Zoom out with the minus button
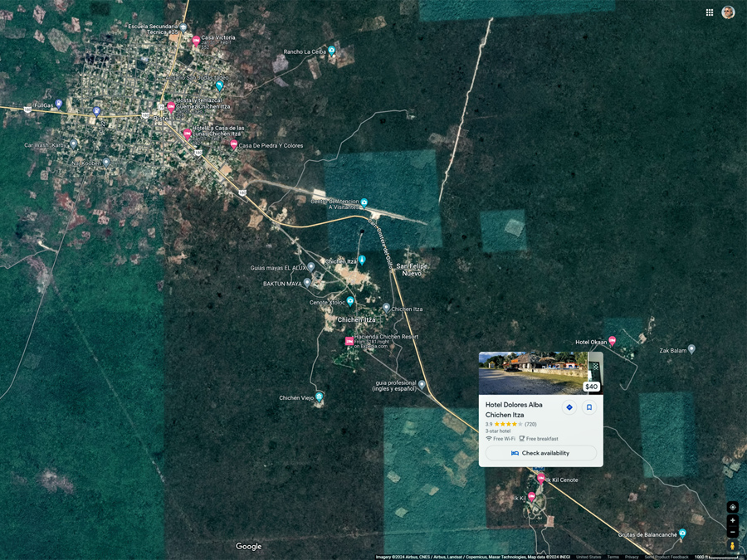The height and width of the screenshot is (560, 747). (732, 531)
